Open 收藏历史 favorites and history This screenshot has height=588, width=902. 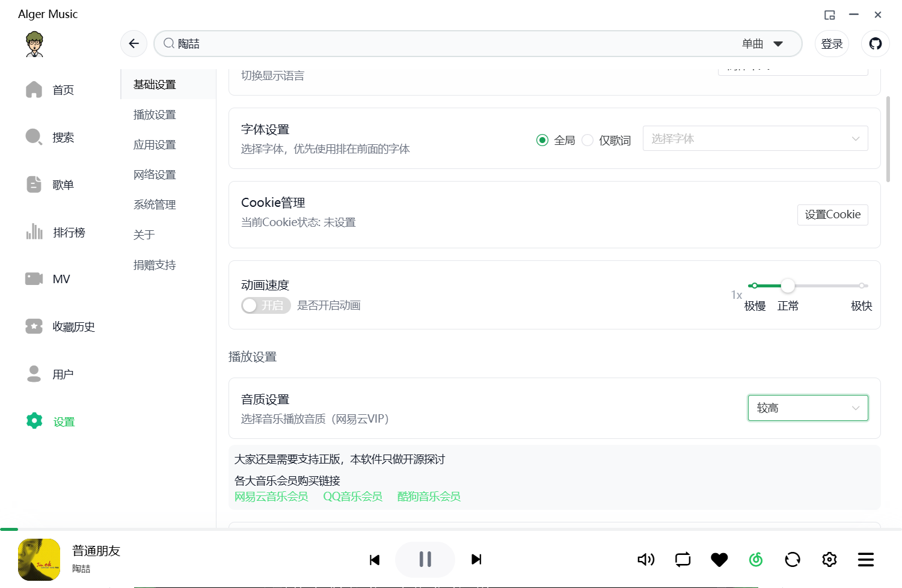pyautogui.click(x=60, y=326)
